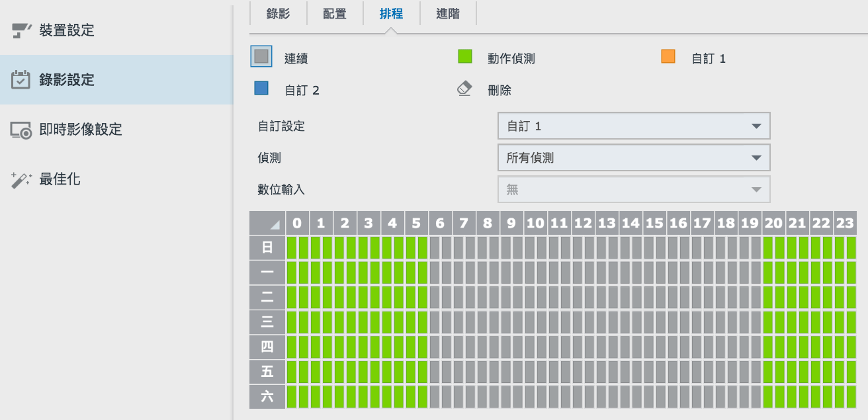
Task: Select the blue 自訂 2 mode swatch
Action: pos(261,89)
